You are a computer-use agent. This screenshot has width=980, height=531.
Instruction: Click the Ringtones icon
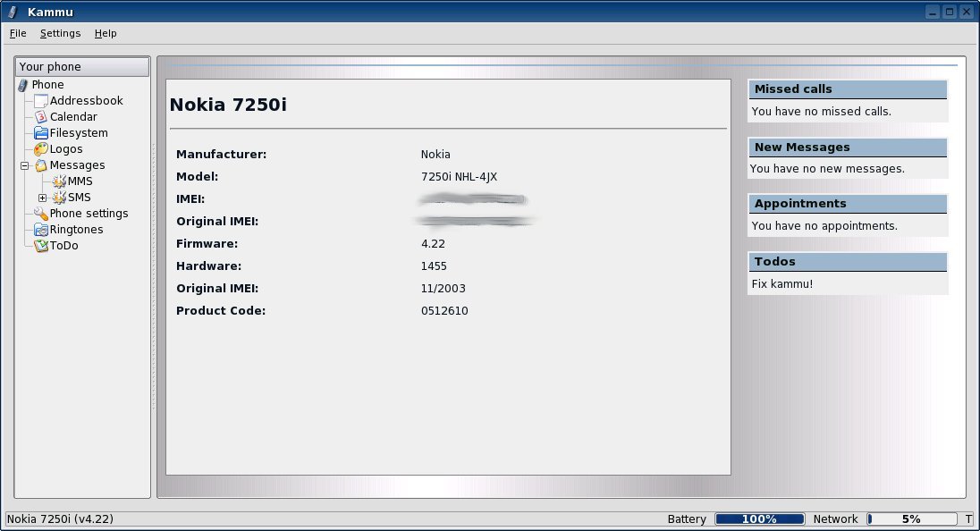point(41,230)
